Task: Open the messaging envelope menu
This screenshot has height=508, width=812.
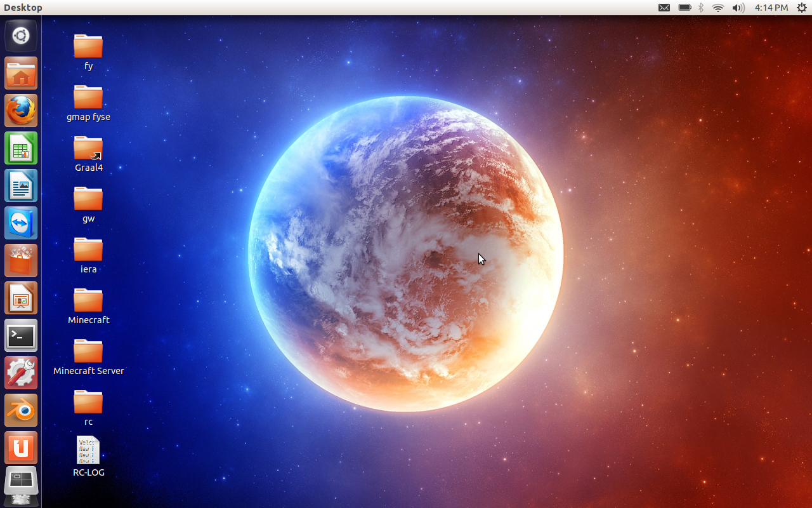Action: coord(664,8)
